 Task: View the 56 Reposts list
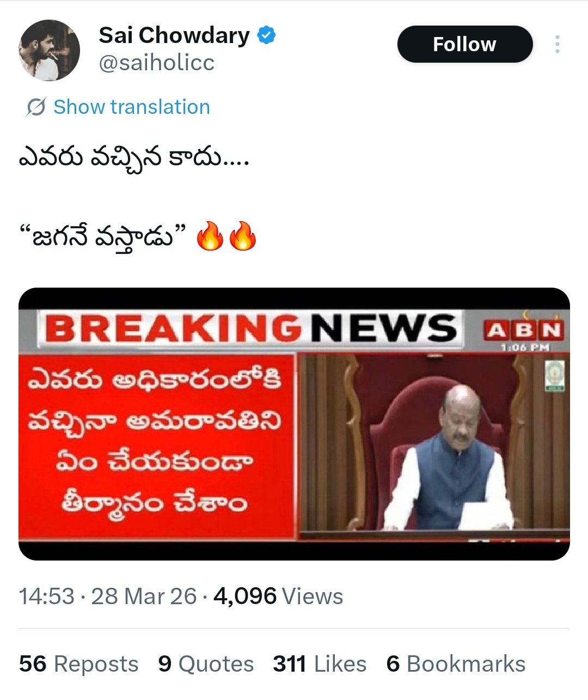[x=79, y=664]
